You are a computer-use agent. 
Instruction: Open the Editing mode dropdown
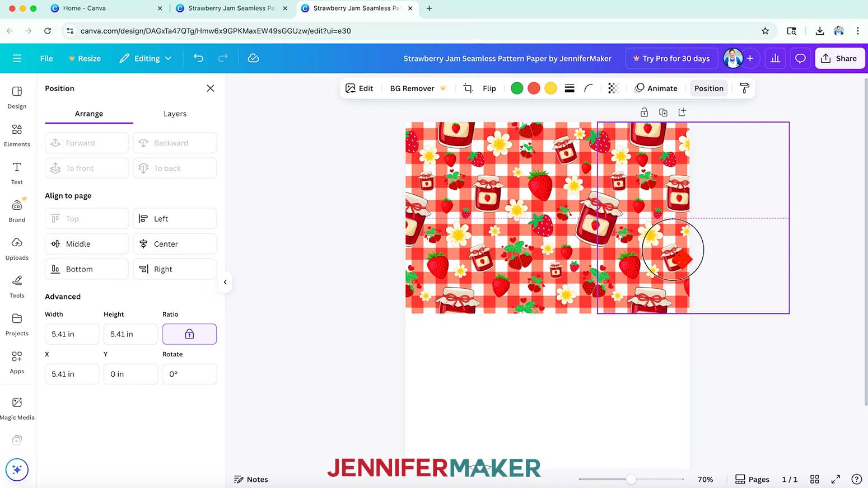pyautogui.click(x=146, y=58)
